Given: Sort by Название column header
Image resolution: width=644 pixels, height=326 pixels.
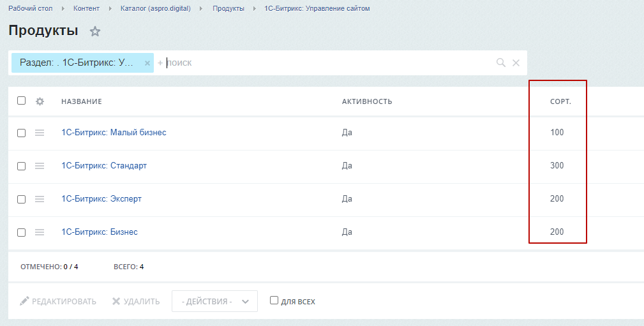Looking at the screenshot, I should [x=82, y=101].
